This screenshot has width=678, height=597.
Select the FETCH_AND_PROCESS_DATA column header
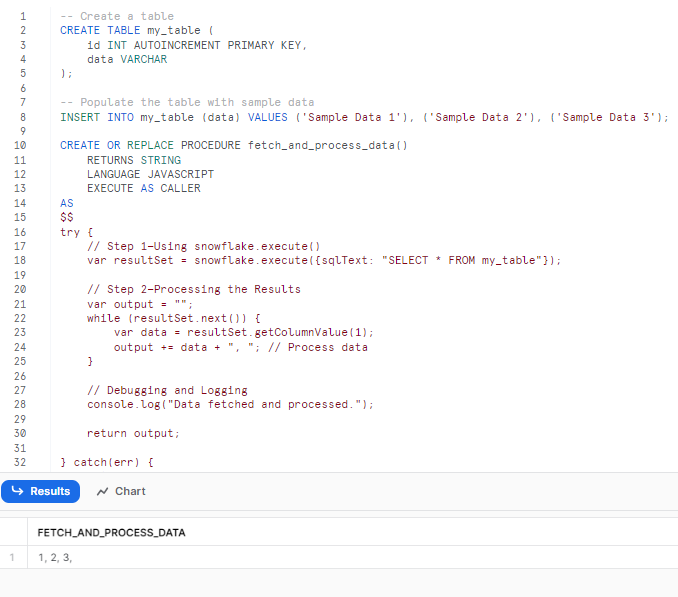[x=111, y=533]
